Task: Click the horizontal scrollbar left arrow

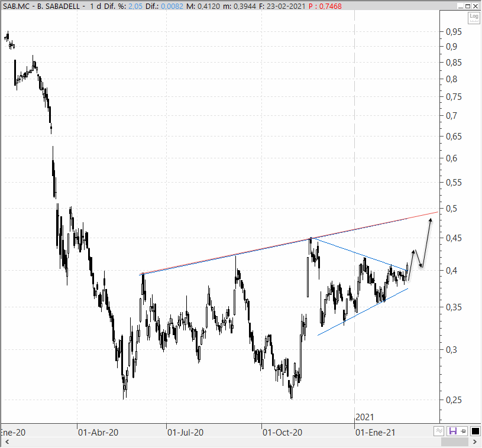Action: click(x=7, y=442)
